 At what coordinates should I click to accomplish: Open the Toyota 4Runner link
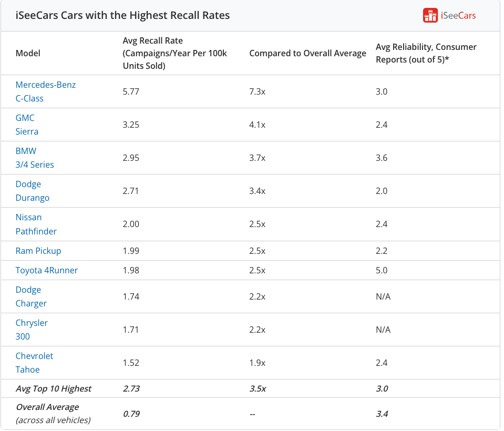coord(47,270)
